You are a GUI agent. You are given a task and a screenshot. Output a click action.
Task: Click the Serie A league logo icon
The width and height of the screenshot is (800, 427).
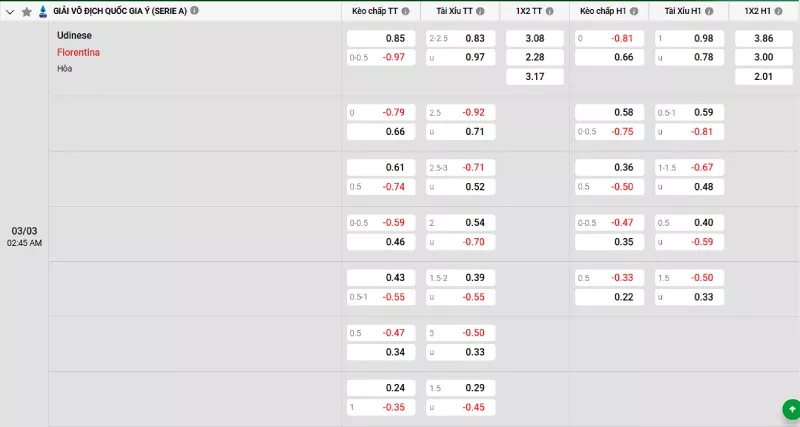[42, 11]
